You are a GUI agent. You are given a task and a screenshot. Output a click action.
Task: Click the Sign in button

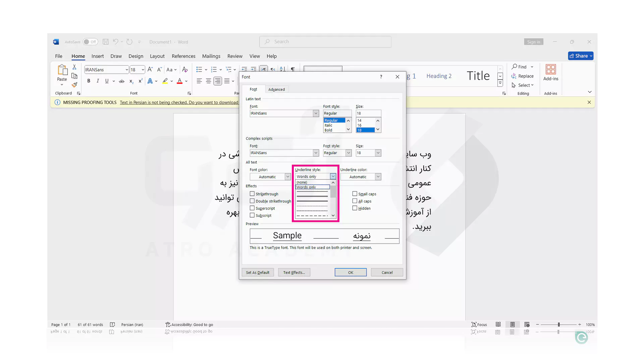pos(534,42)
